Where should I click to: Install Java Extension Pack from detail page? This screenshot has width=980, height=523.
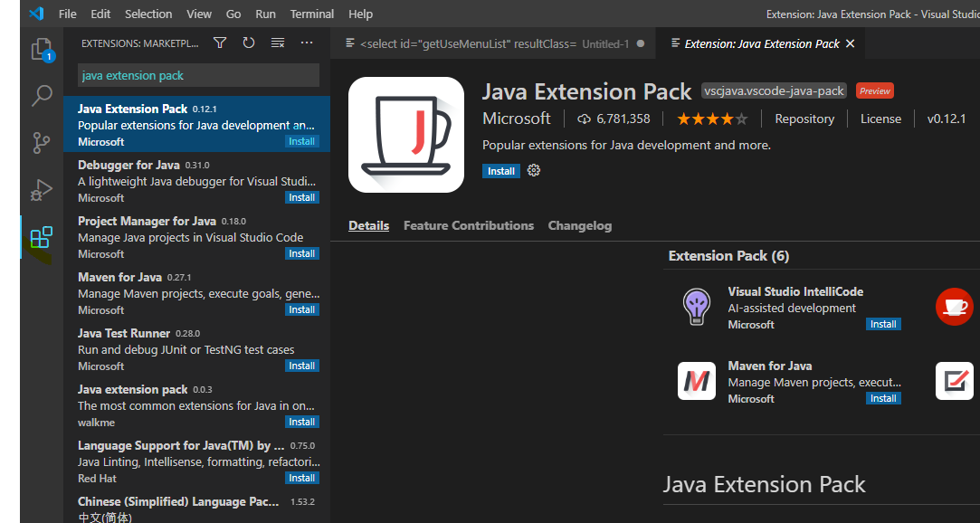point(500,171)
